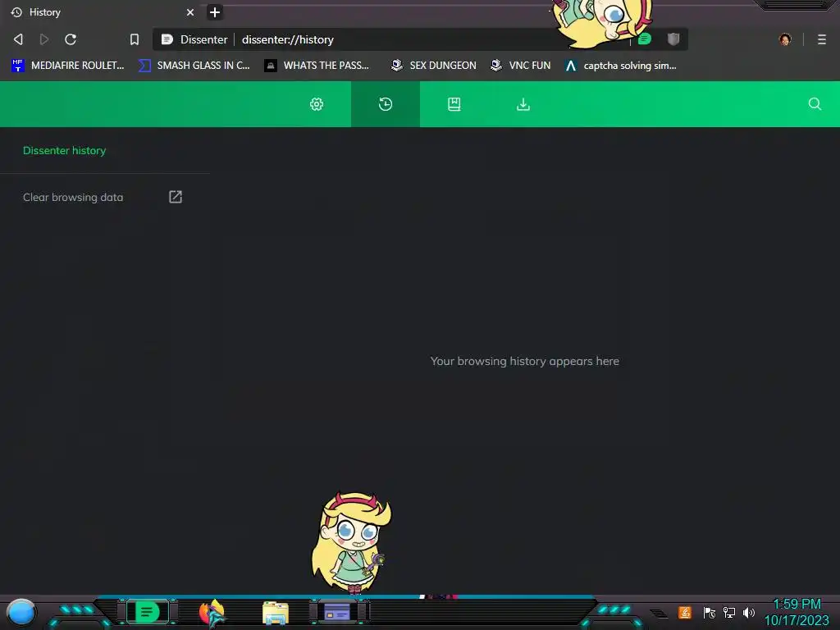
Task: Close the History tab
Action: 190,11
